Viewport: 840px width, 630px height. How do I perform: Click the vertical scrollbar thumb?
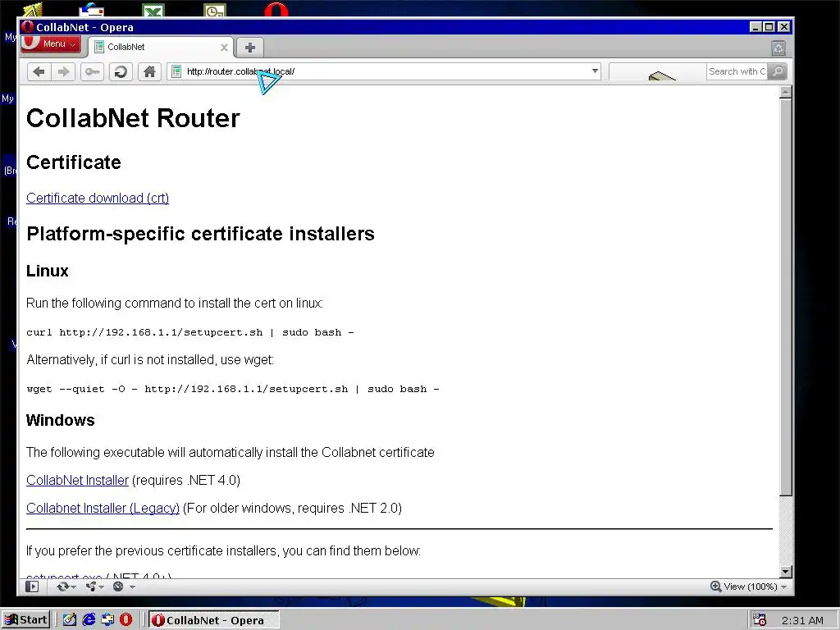785,297
